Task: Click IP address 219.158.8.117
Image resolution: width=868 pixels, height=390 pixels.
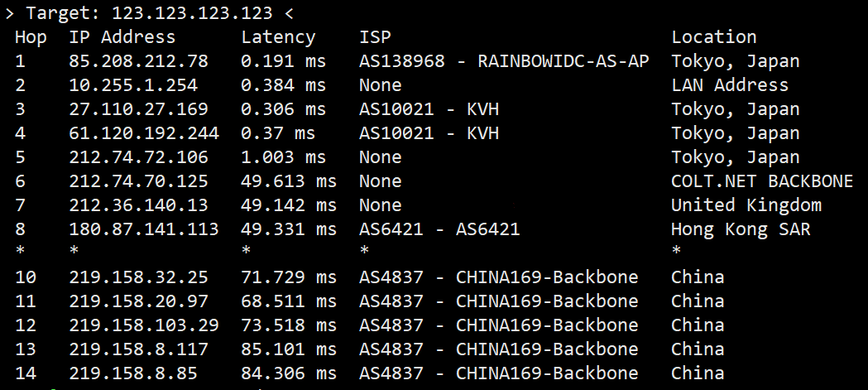Action: [138, 349]
